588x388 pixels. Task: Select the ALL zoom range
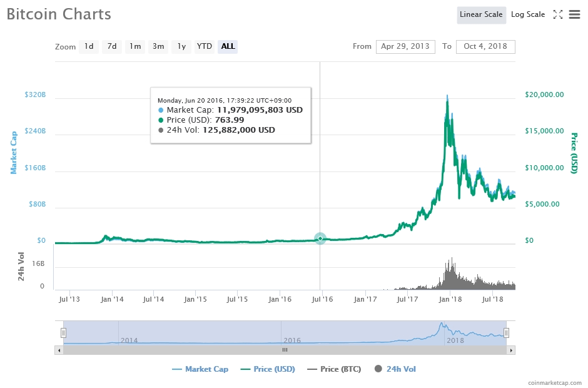pyautogui.click(x=228, y=46)
